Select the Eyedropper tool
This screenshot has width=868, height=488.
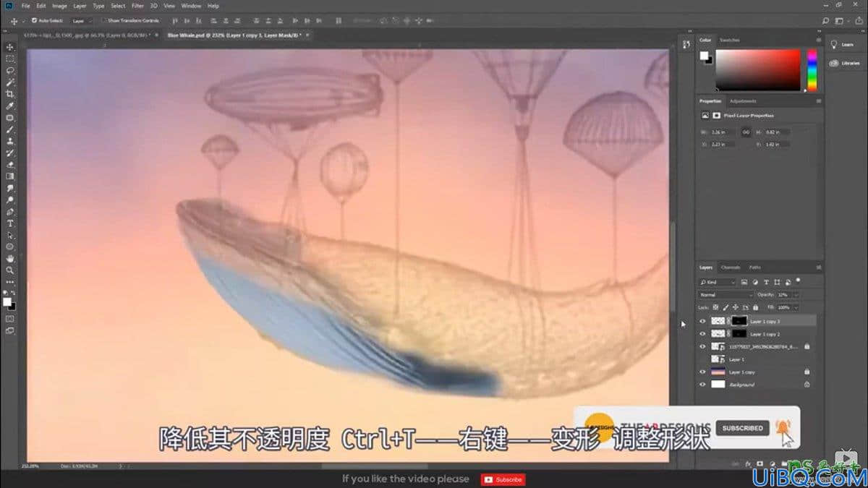(10, 106)
